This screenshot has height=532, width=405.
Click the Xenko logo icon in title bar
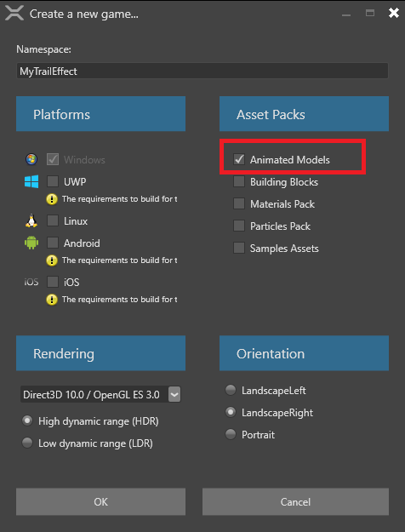14,14
